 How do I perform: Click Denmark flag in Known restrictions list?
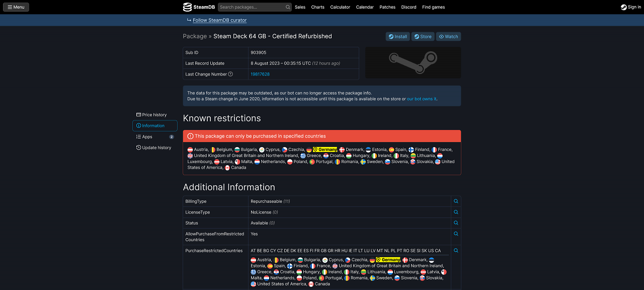click(x=342, y=150)
